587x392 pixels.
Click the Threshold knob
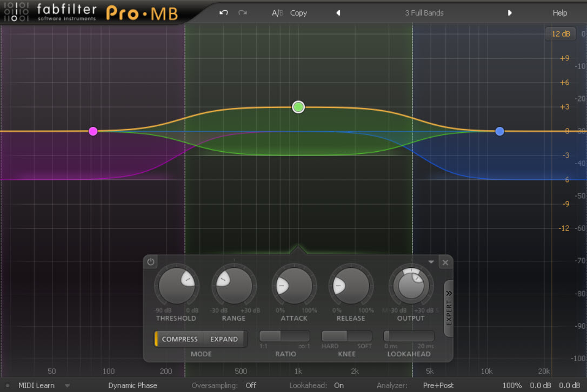click(x=176, y=286)
